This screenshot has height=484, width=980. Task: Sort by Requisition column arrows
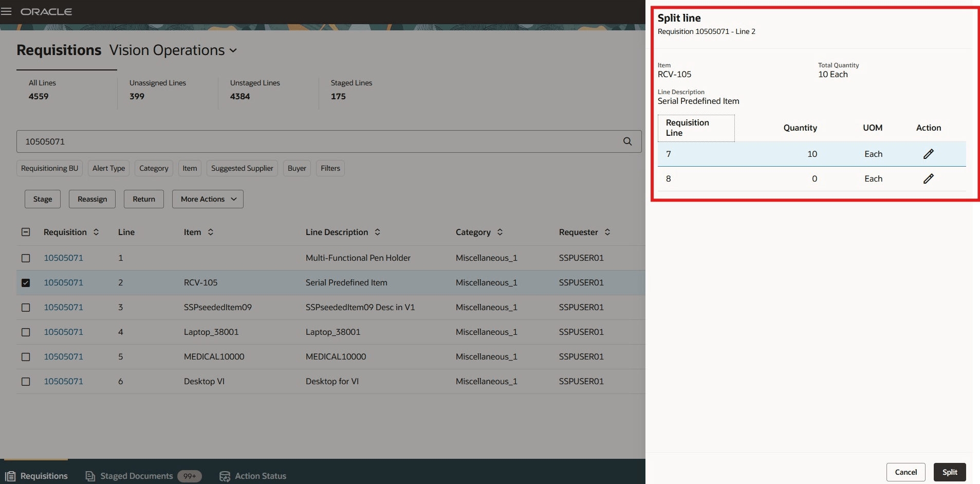tap(96, 232)
